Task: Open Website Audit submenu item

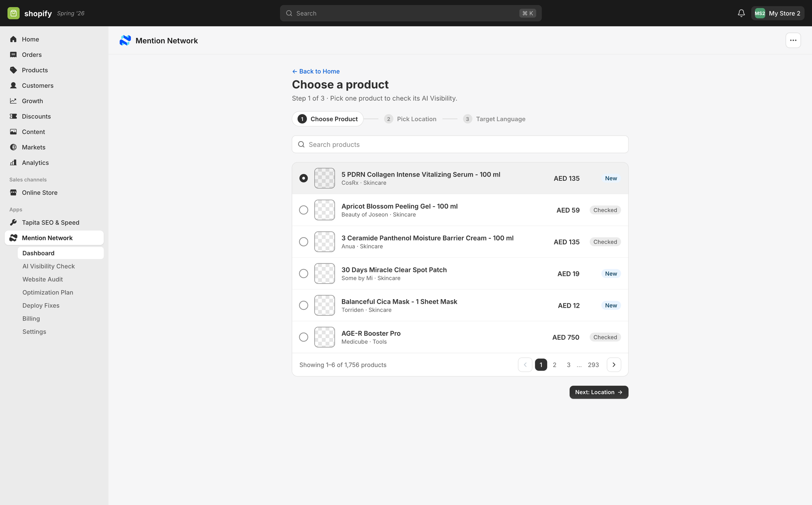Action: click(43, 279)
